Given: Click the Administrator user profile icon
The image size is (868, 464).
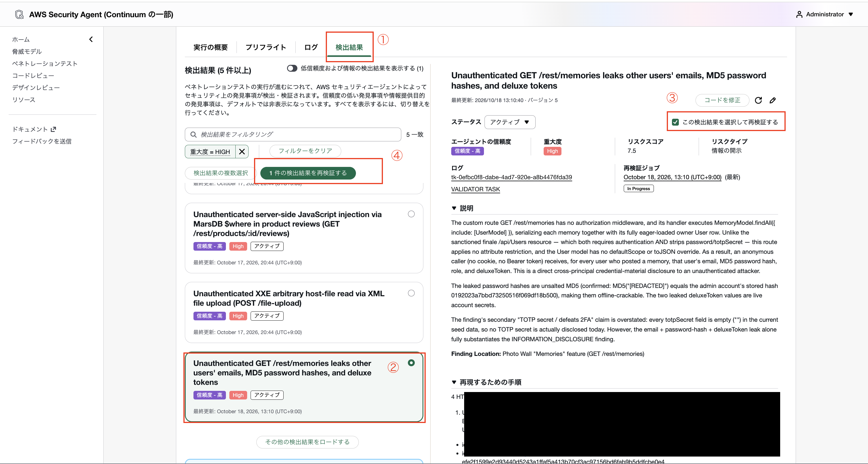Looking at the screenshot, I should (799, 14).
